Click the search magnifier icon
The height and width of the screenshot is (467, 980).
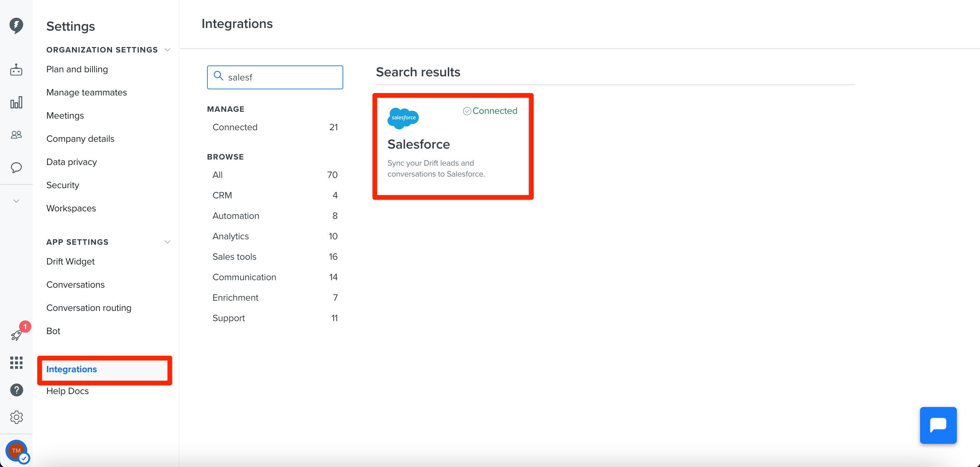[218, 76]
